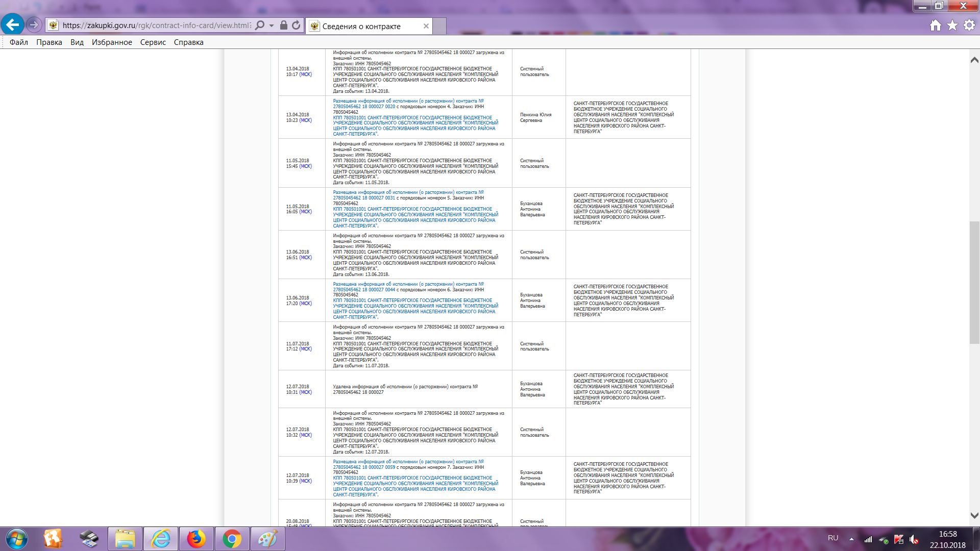Open the Tools gear icon
980x551 pixels.
969,26
